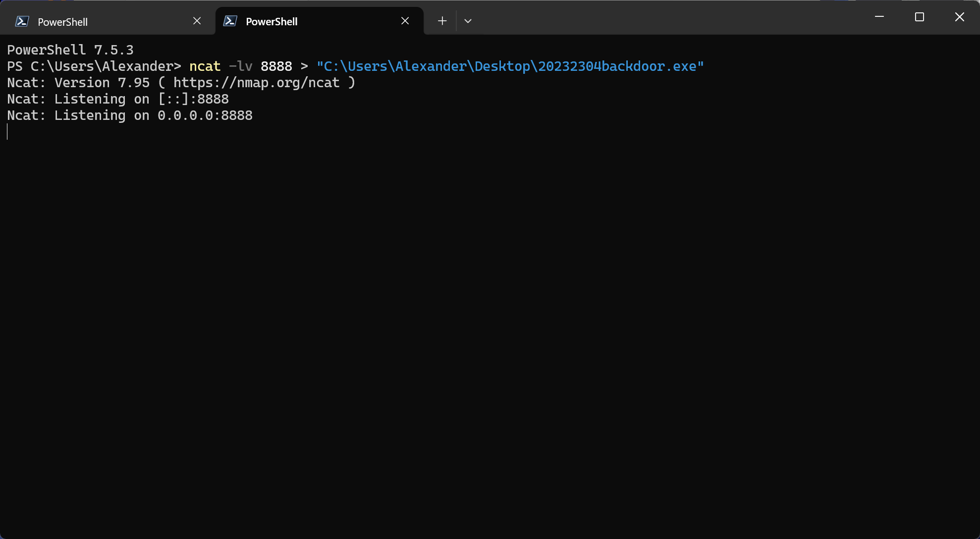This screenshot has height=539, width=980.
Task: Open a new tab with plus button
Action: (x=442, y=21)
